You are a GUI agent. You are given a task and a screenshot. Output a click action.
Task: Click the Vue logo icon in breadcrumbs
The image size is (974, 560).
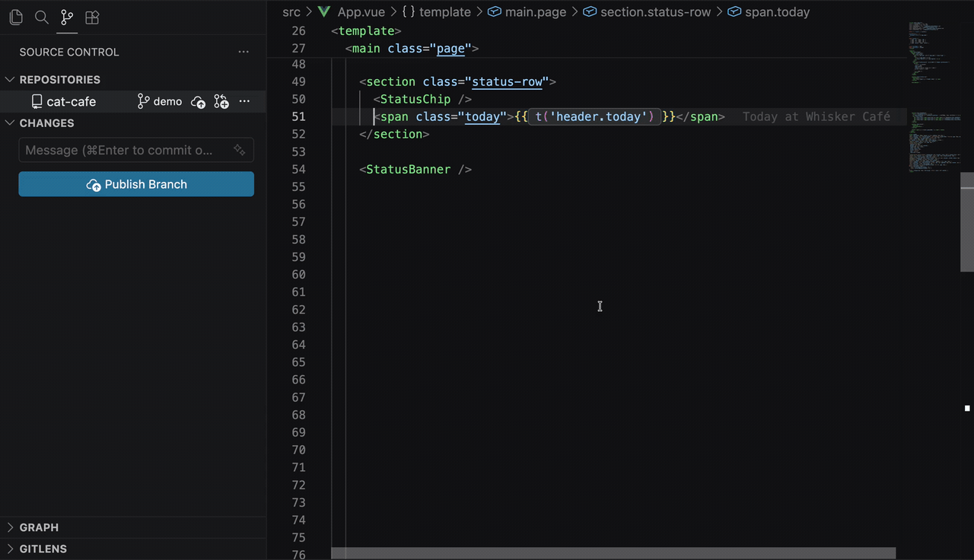324,11
